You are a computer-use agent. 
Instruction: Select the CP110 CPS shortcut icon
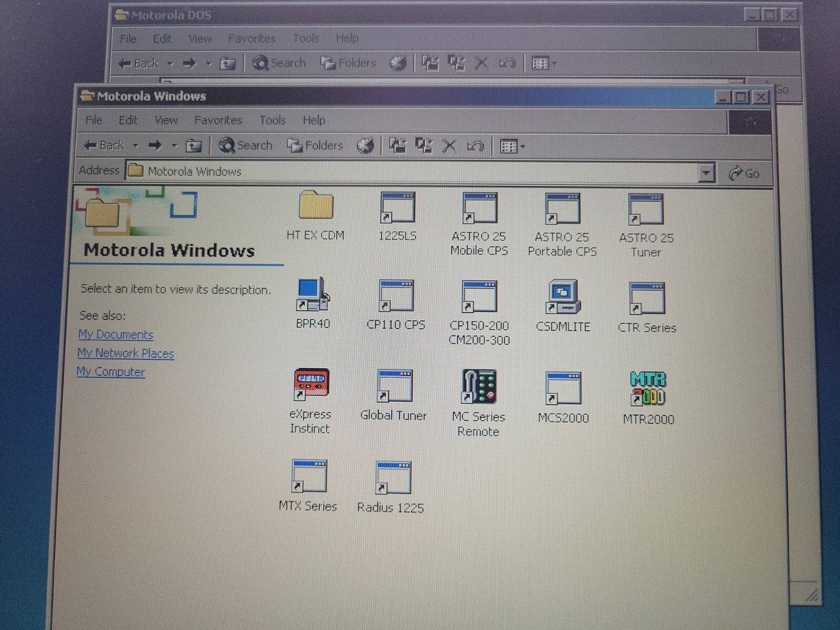[x=396, y=304]
